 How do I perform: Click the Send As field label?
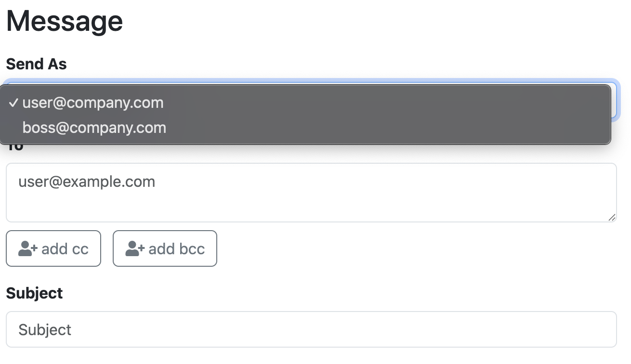pyautogui.click(x=36, y=64)
